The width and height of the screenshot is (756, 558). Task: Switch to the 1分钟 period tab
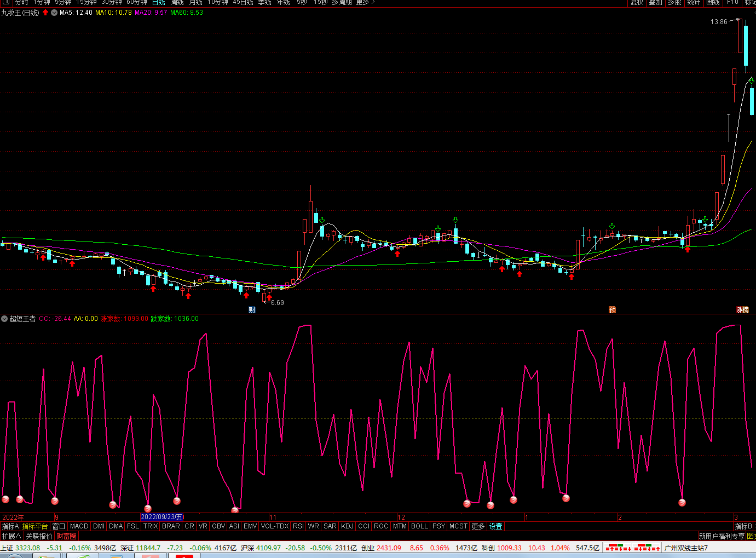[x=42, y=2]
